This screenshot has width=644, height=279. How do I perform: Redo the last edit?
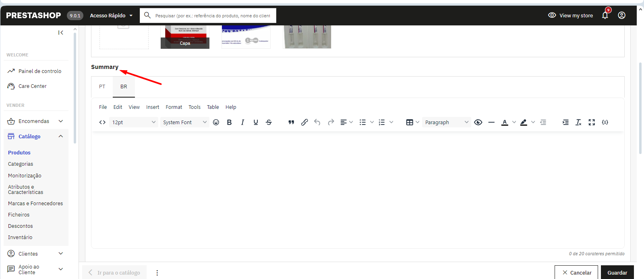pos(331,122)
